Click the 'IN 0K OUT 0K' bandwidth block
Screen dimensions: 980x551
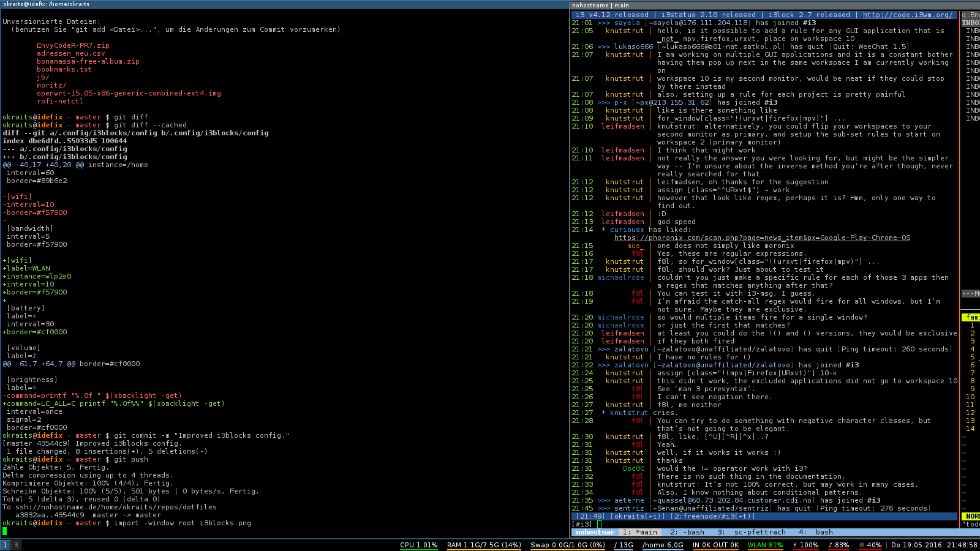point(715,545)
